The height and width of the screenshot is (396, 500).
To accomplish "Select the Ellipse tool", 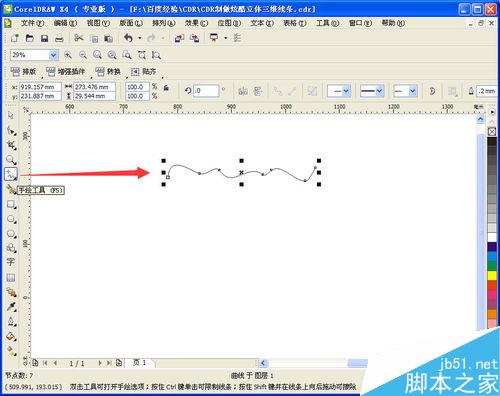I will [11, 219].
